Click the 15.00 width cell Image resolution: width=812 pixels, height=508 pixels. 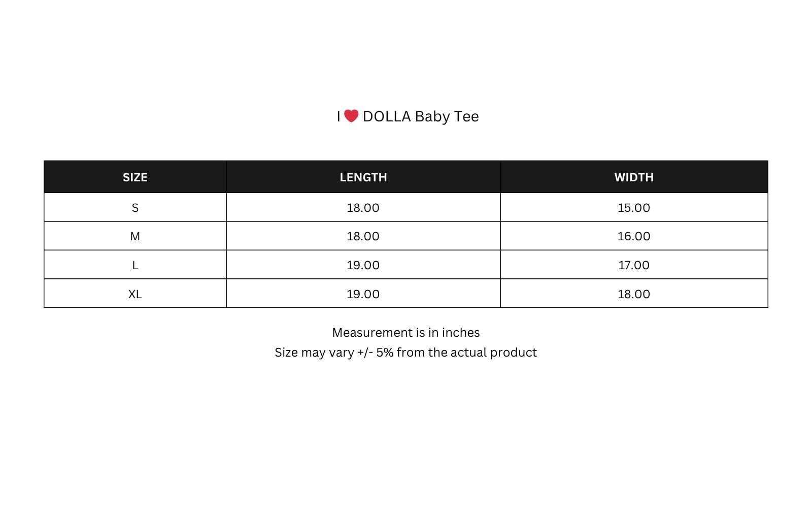[x=634, y=208]
